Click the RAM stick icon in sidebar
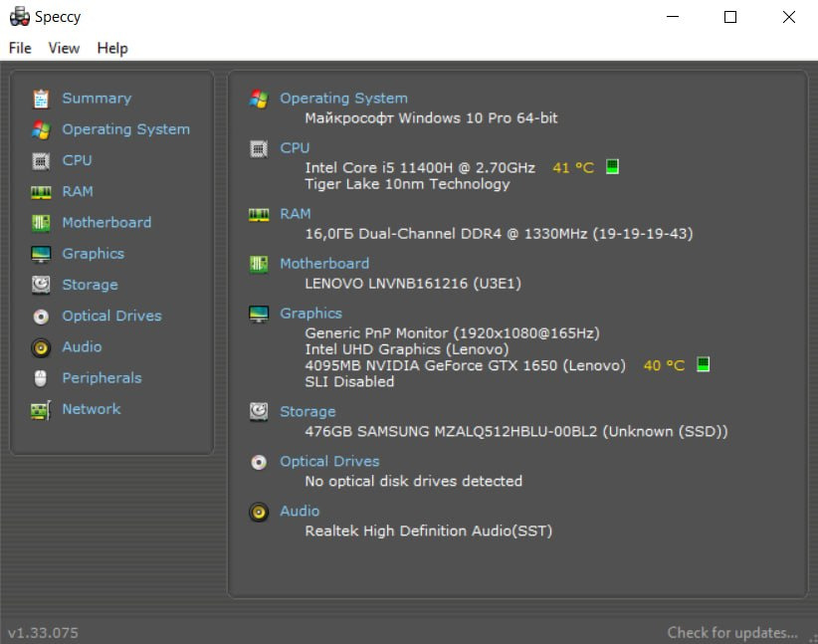Image resolution: width=818 pixels, height=644 pixels. 41,191
